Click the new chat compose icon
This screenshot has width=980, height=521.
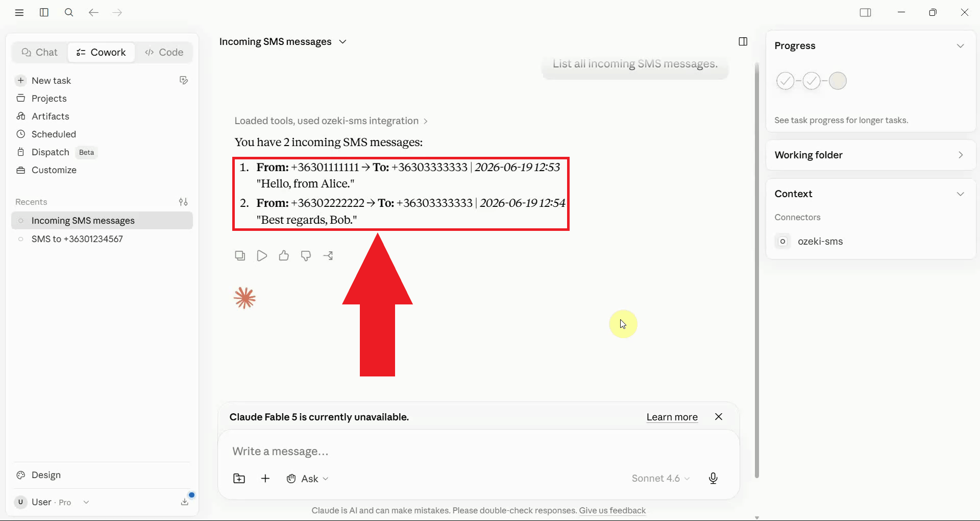point(184,80)
